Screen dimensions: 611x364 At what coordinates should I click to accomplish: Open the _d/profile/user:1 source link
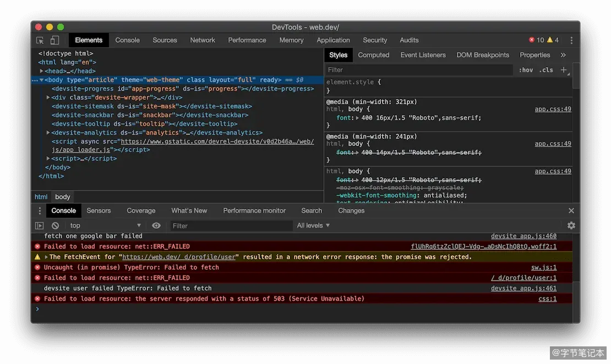pyautogui.click(x=523, y=278)
